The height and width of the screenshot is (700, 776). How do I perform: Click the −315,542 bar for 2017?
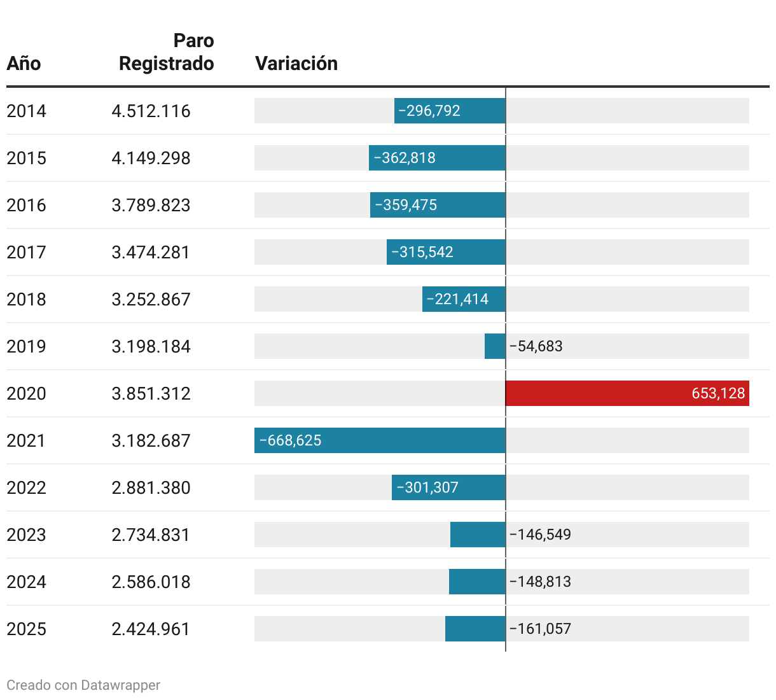pyautogui.click(x=446, y=252)
